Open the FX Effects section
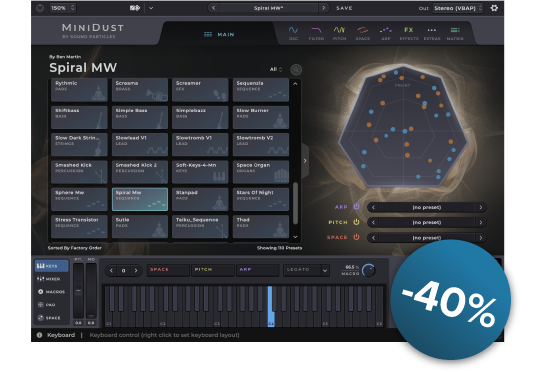Image resolution: width=536 pixels, height=372 pixels. tap(409, 33)
